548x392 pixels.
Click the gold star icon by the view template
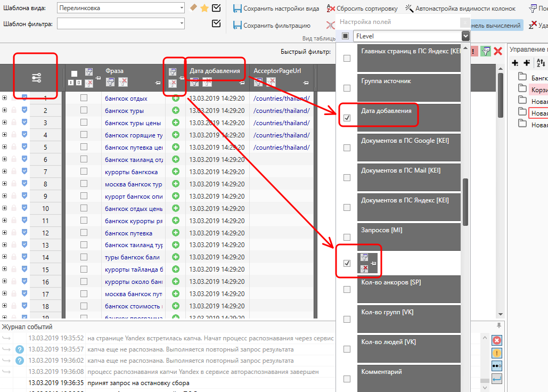pyautogui.click(x=204, y=8)
